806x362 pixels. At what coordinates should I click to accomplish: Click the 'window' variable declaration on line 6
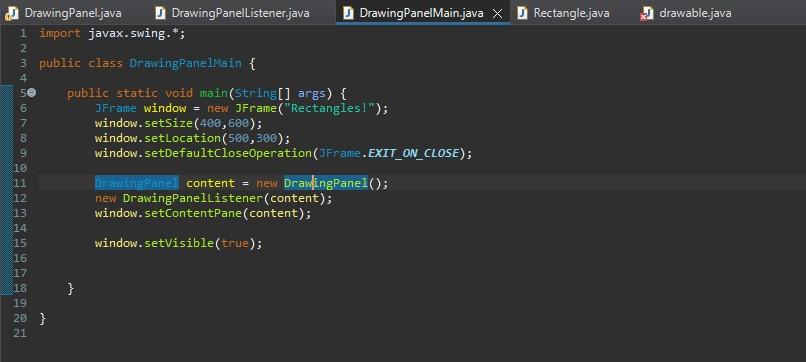point(165,108)
